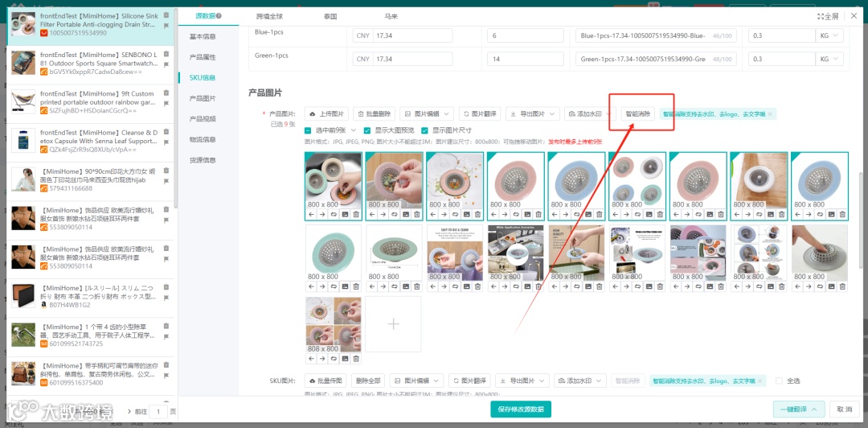Viewport: 868px width, 428px height.
Task: Uncheck 显示大图预览
Action: coord(367,131)
